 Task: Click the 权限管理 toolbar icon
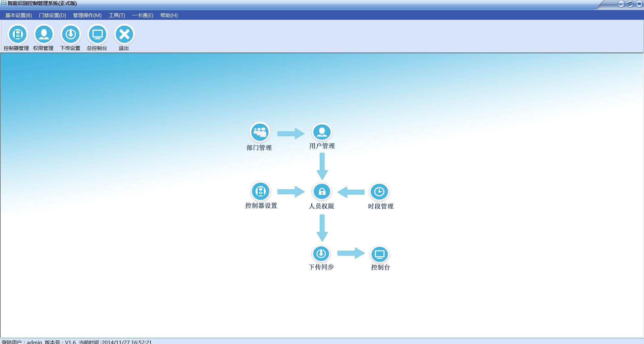coord(44,35)
